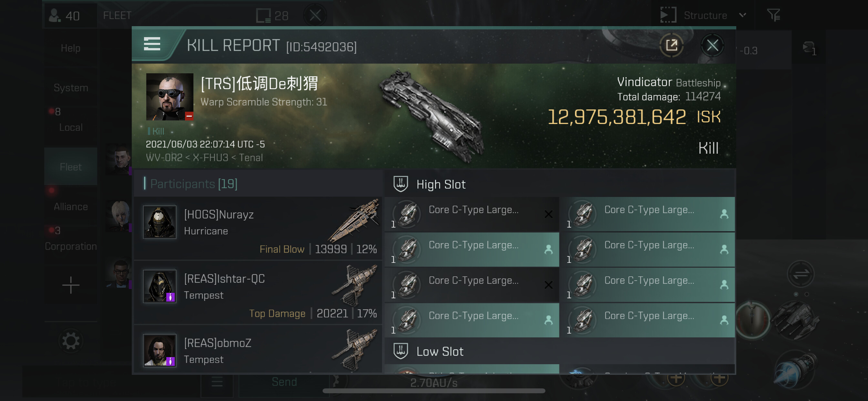868x401 pixels.
Task: Open the overview filter funnel icon
Action: [773, 15]
